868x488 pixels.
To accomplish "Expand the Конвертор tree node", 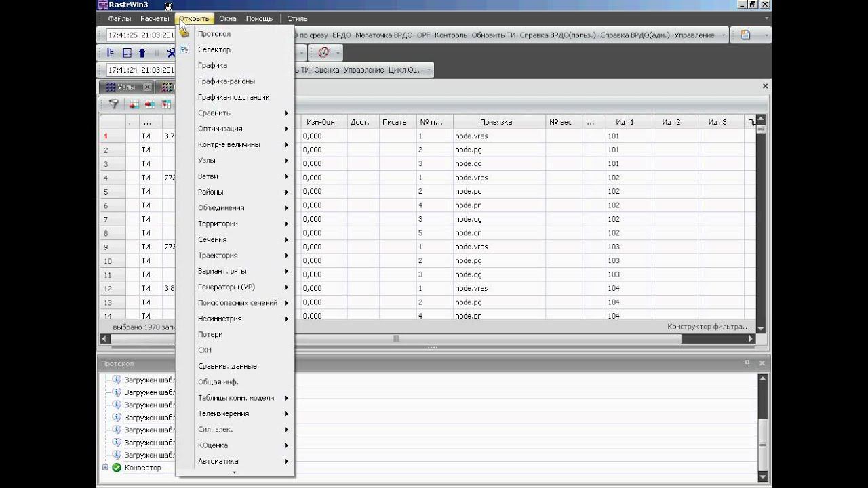I will pyautogui.click(x=105, y=468).
